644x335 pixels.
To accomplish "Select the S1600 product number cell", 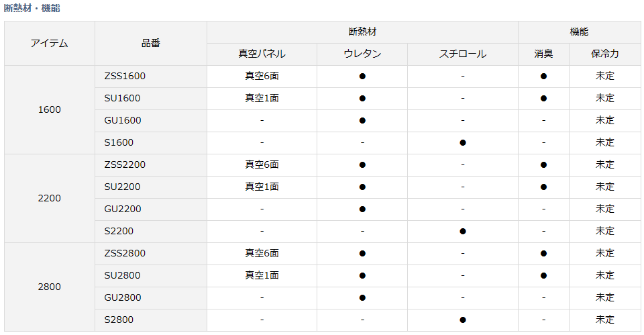I will 119,142.
